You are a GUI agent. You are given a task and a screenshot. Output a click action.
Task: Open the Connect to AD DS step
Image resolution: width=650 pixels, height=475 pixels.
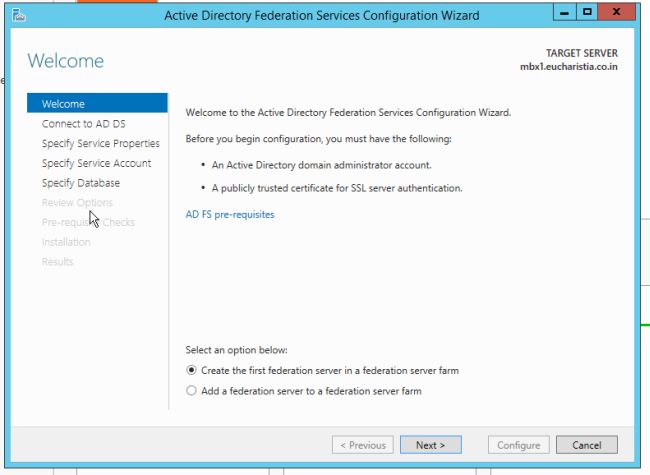[x=84, y=124]
